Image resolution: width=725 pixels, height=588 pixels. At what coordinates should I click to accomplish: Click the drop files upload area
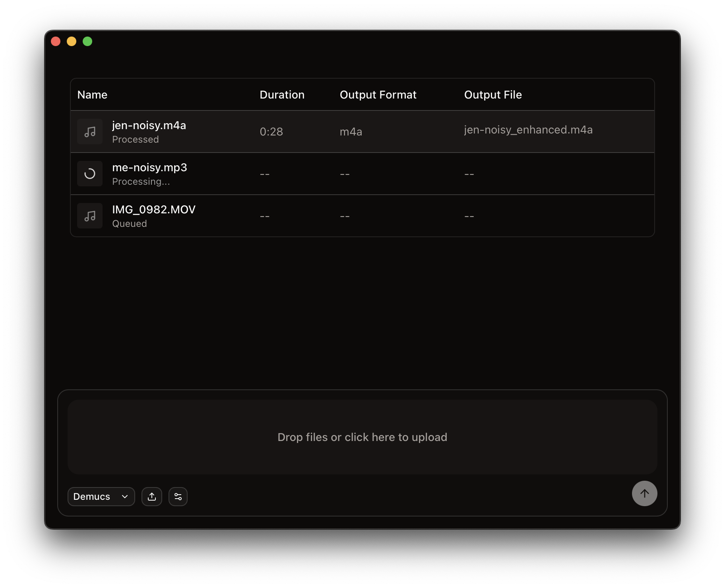coord(362,437)
